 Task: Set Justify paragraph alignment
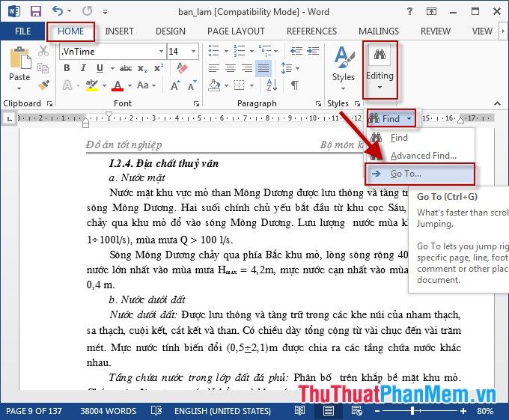tap(263, 68)
